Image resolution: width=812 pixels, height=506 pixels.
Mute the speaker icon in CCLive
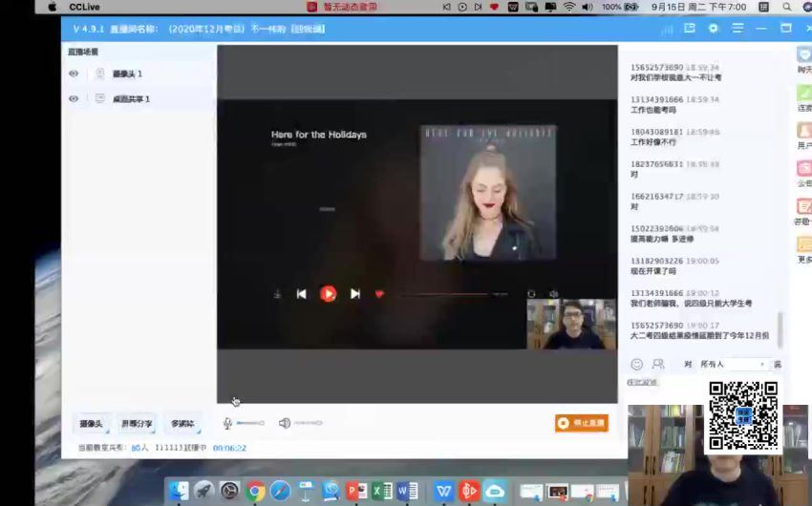pyautogui.click(x=285, y=423)
